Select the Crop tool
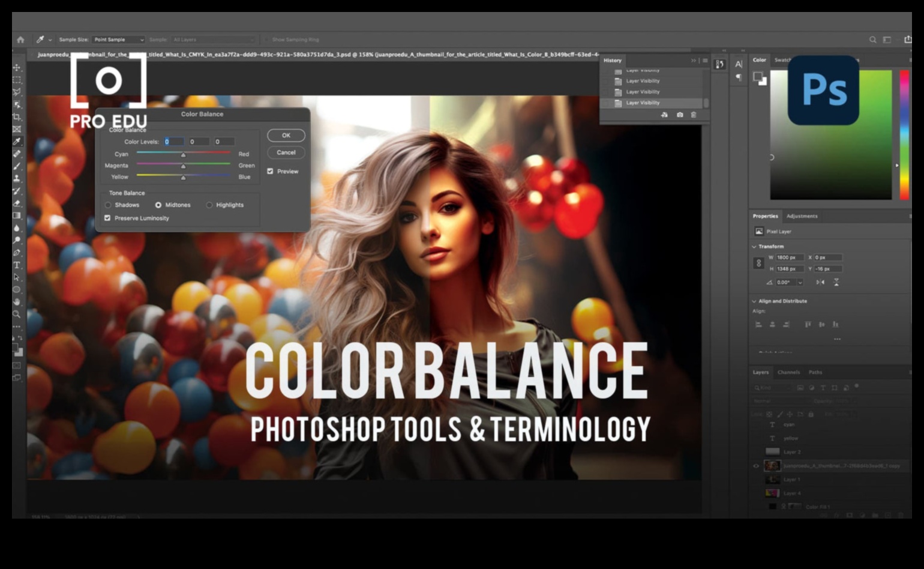 coord(17,117)
